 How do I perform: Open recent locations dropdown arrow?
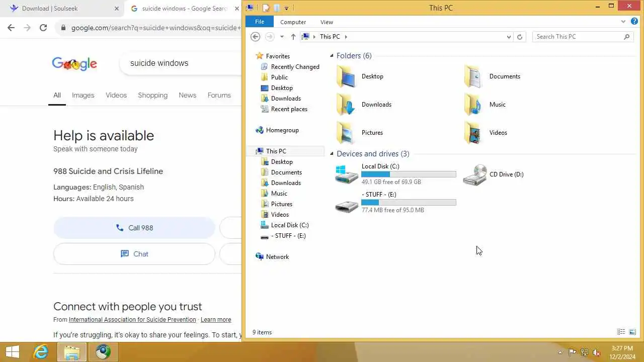point(282,37)
